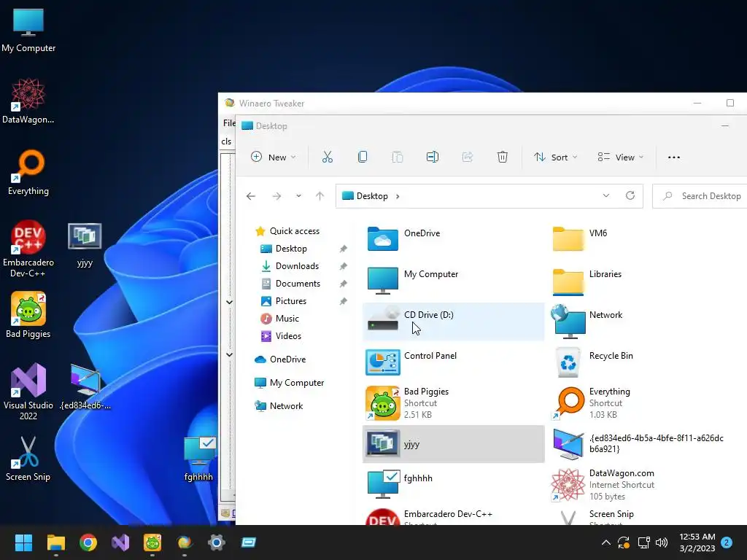This screenshot has height=560, width=747.
Task: Select Recycle Bin in the file list
Action: (638, 362)
